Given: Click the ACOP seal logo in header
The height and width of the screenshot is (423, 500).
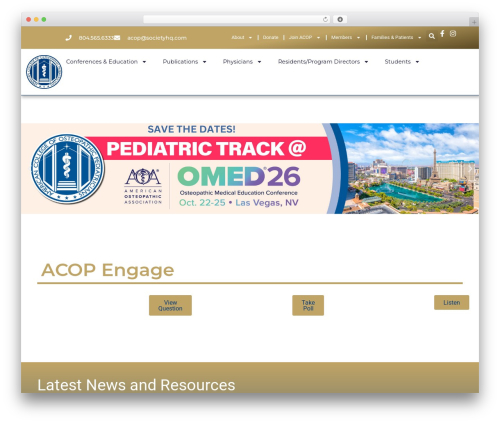Looking at the screenshot, I should pos(44,72).
